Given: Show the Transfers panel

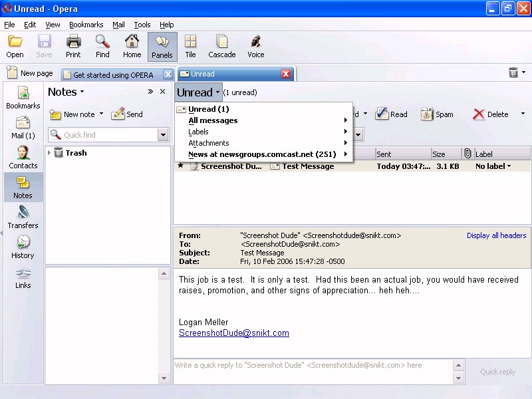Looking at the screenshot, I should point(23,217).
